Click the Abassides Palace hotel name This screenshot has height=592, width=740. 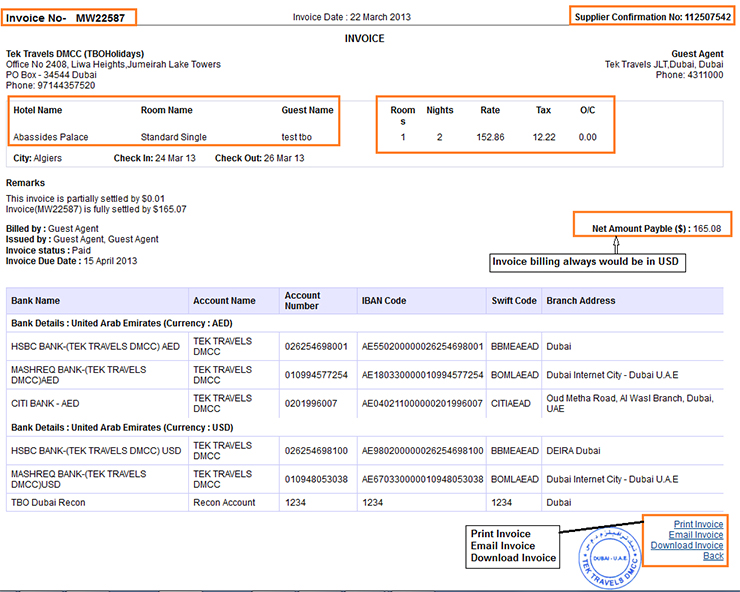pos(46,137)
